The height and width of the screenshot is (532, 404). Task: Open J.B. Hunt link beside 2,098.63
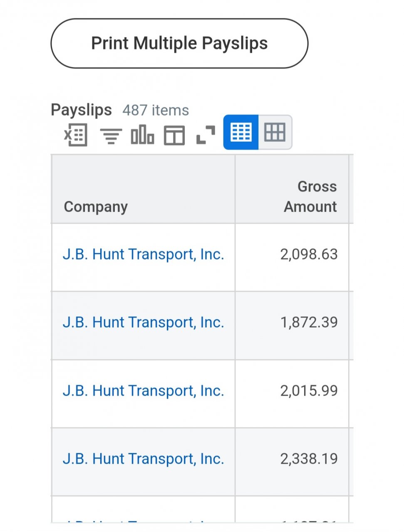pos(143,254)
